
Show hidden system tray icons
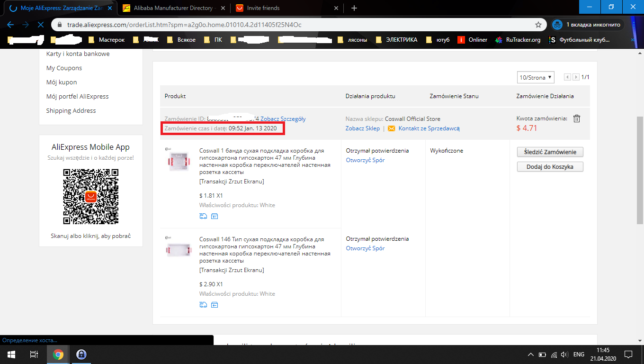[x=531, y=355]
